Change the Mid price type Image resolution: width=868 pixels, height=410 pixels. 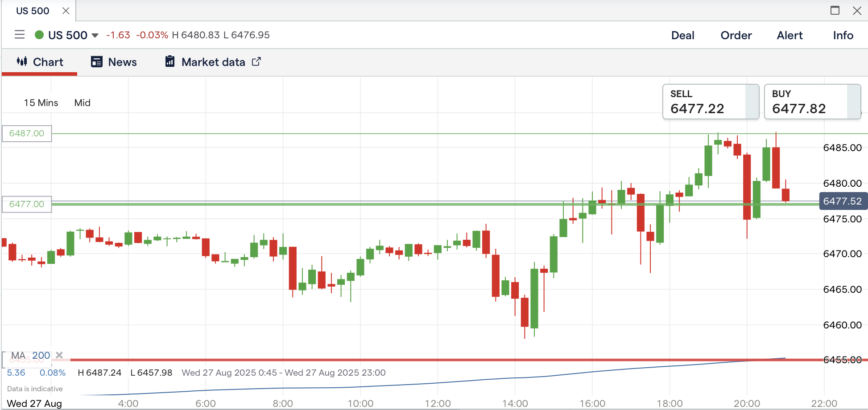pyautogui.click(x=83, y=103)
